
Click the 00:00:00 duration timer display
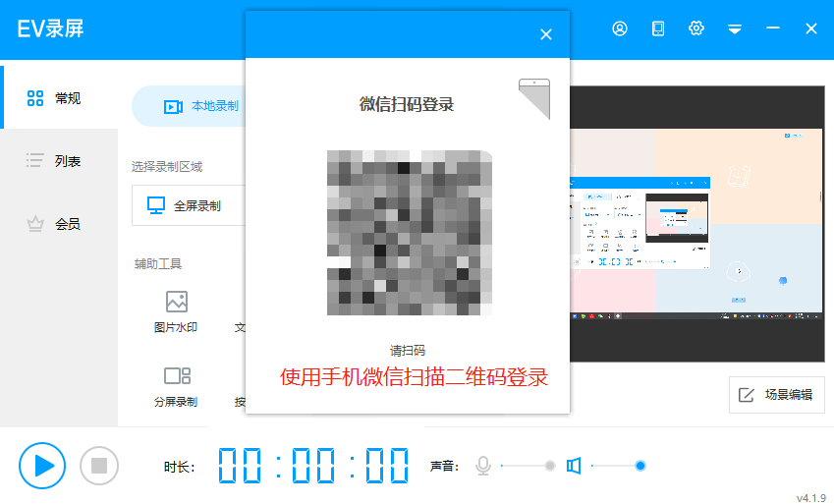[x=313, y=466]
